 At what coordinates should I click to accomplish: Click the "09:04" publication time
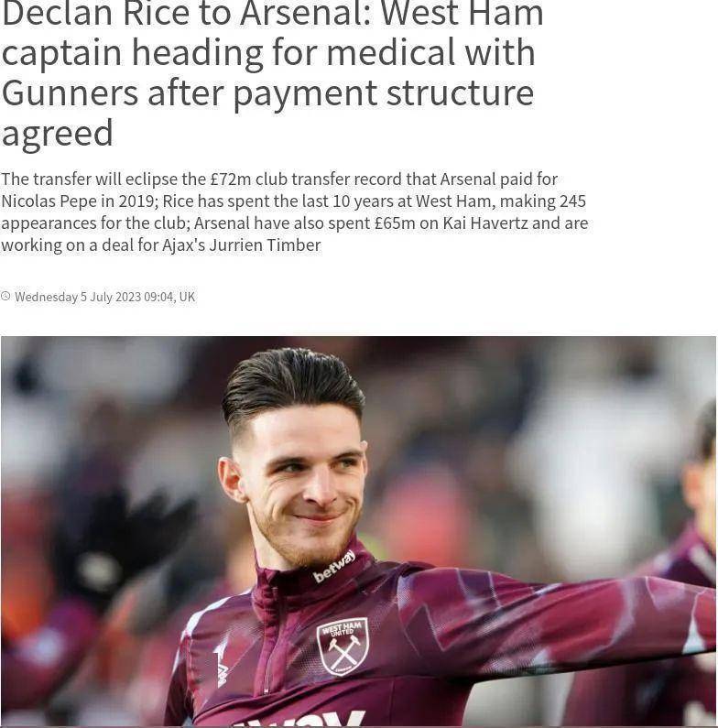pyautogui.click(x=158, y=297)
